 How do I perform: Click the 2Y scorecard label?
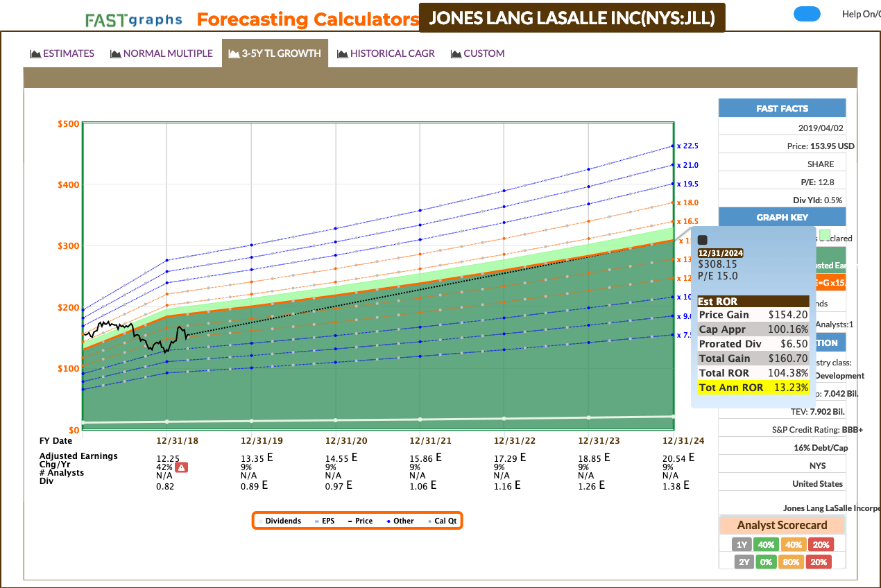tap(744, 562)
